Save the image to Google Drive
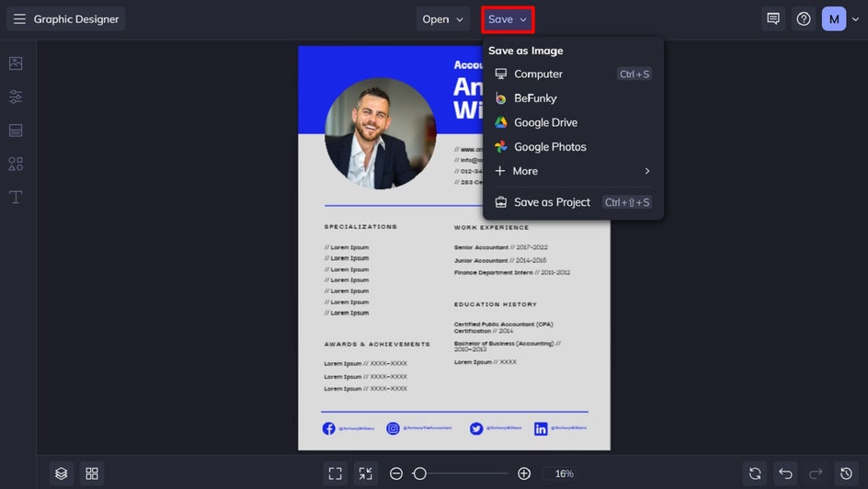The height and width of the screenshot is (489, 868). tap(573, 122)
